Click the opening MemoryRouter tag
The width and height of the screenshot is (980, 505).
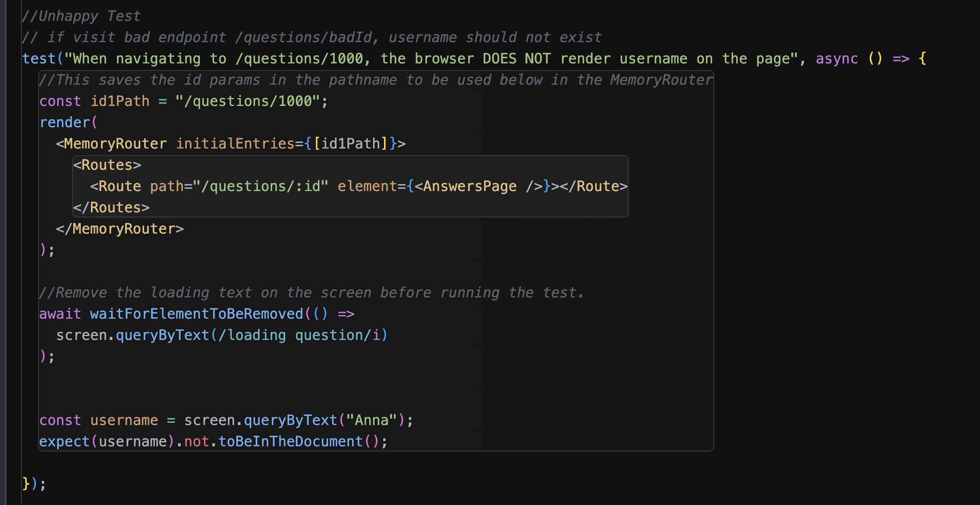[115, 144]
